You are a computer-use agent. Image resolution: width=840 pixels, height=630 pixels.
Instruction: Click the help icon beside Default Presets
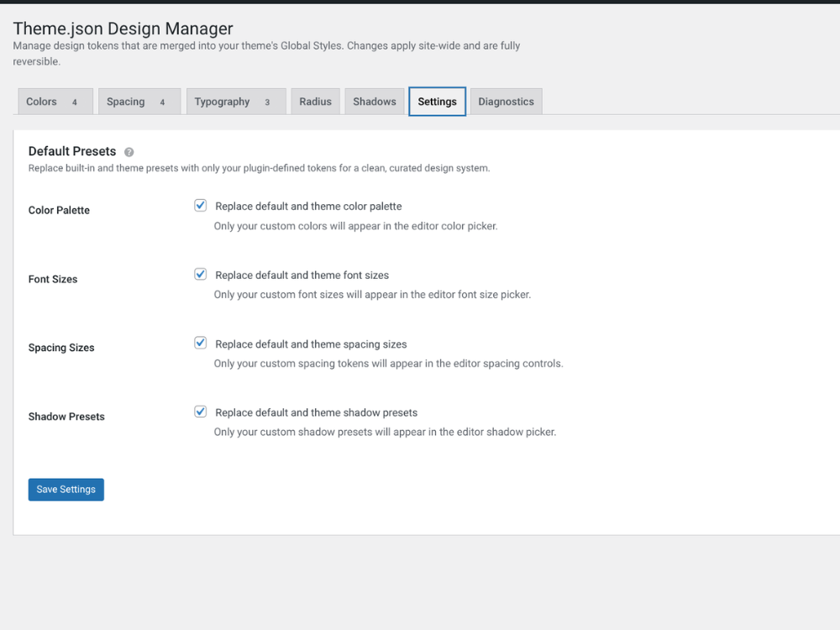point(129,152)
